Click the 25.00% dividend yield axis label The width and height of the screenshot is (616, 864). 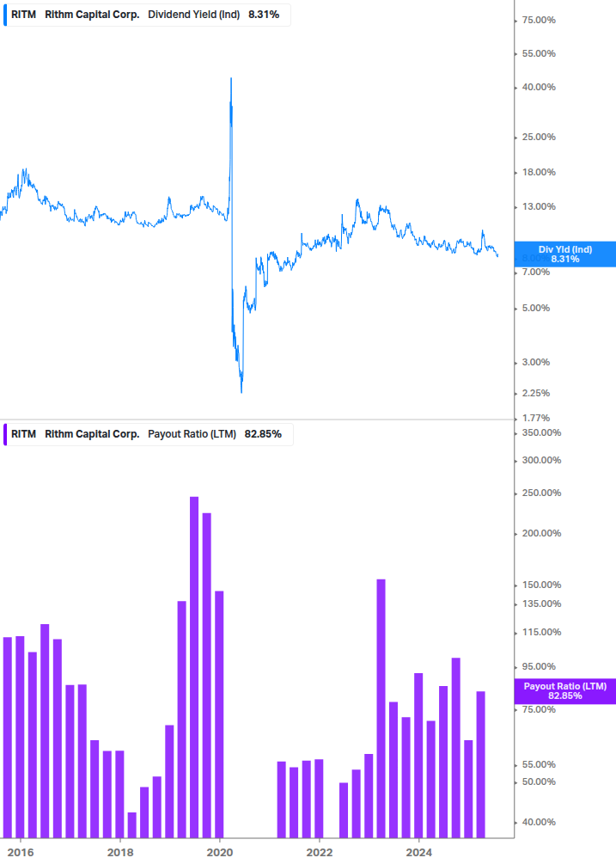[539, 137]
